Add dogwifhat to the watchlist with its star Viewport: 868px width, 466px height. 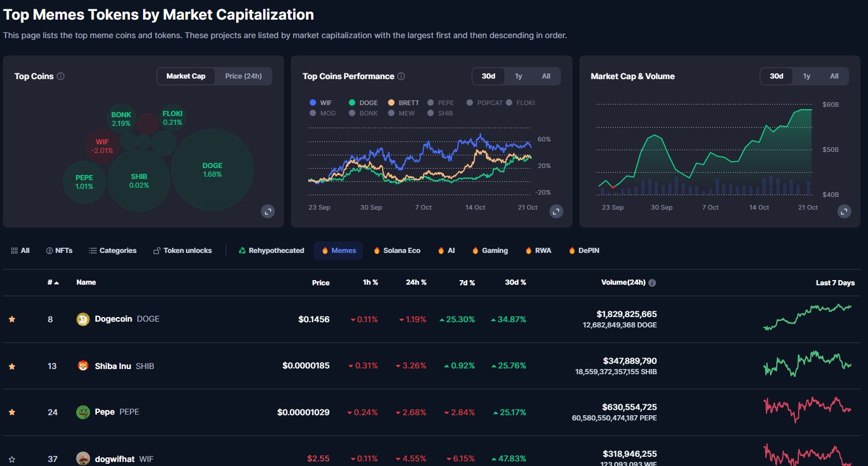pyautogui.click(x=12, y=460)
